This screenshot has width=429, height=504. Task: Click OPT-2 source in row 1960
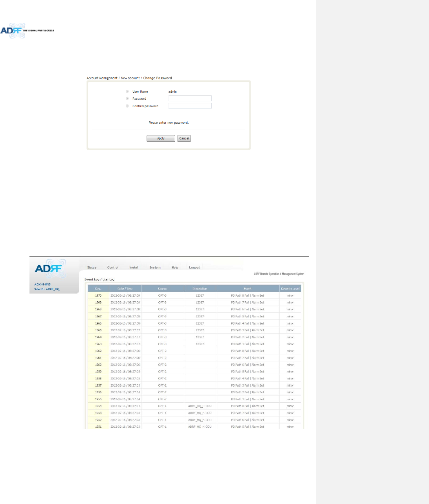pyautogui.click(x=162, y=365)
